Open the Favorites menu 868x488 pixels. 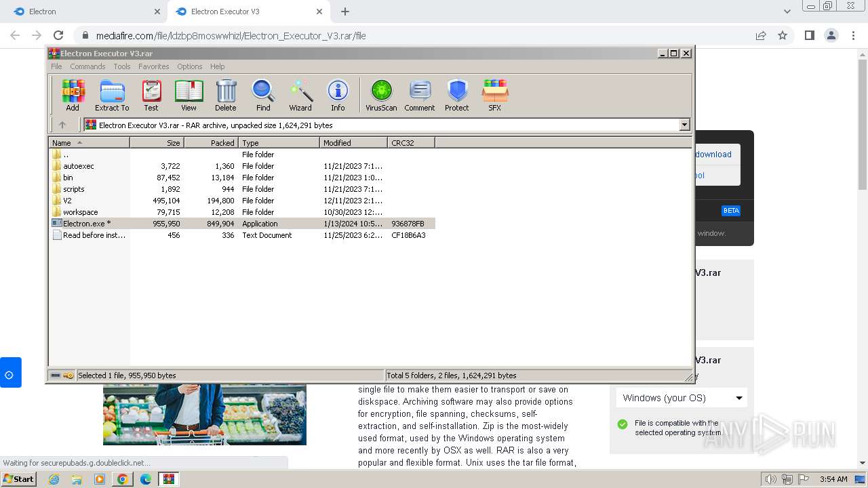tap(154, 66)
